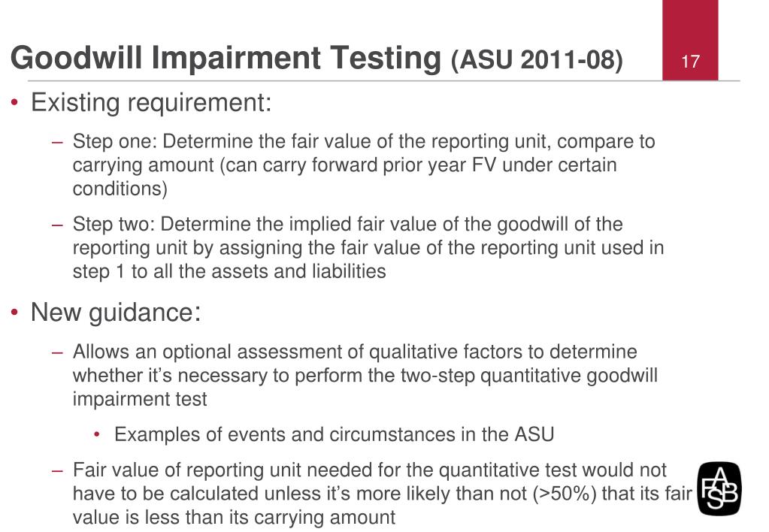Click the red bullet before New guidance
The height and width of the screenshot is (532, 769).
tap(15, 312)
